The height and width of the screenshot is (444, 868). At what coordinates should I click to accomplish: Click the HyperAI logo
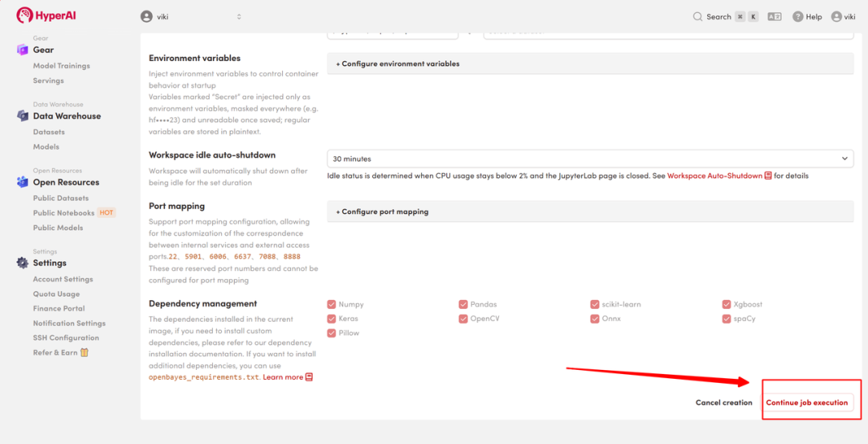coord(47,15)
